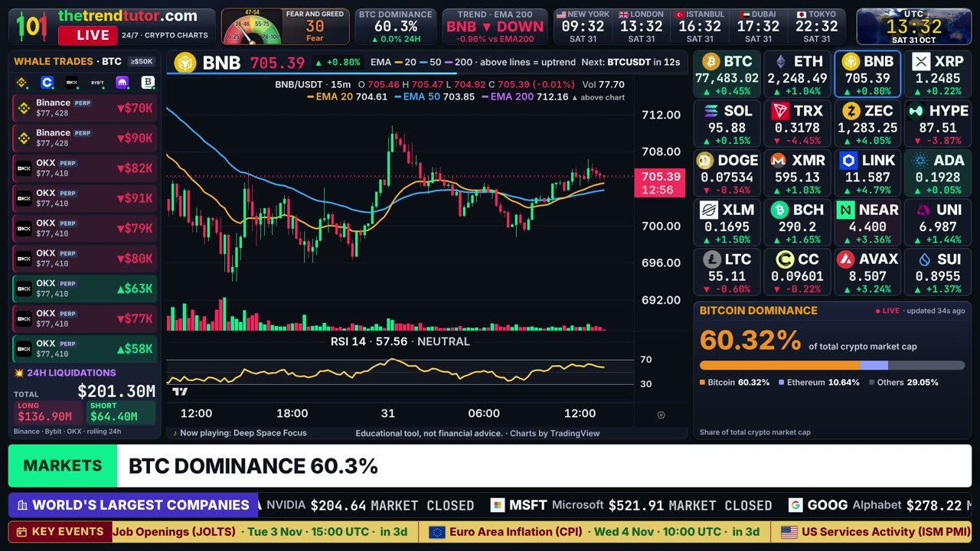The height and width of the screenshot is (551, 980).
Task: Select the purple Kraken exchange icon
Action: click(x=122, y=83)
